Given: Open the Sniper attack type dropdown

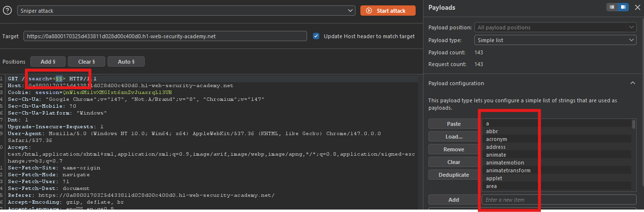Looking at the screenshot, I should [x=186, y=10].
